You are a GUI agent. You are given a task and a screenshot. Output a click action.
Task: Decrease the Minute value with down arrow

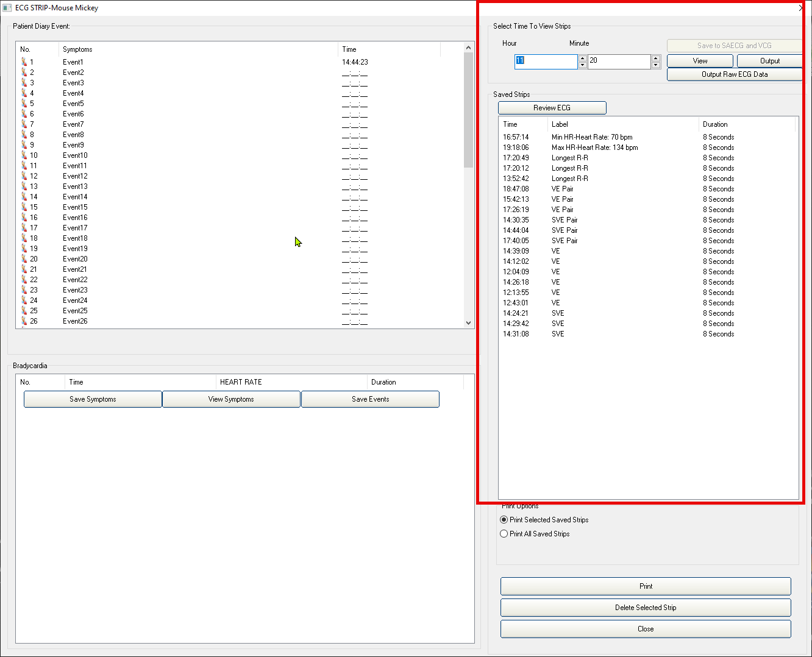click(x=656, y=65)
